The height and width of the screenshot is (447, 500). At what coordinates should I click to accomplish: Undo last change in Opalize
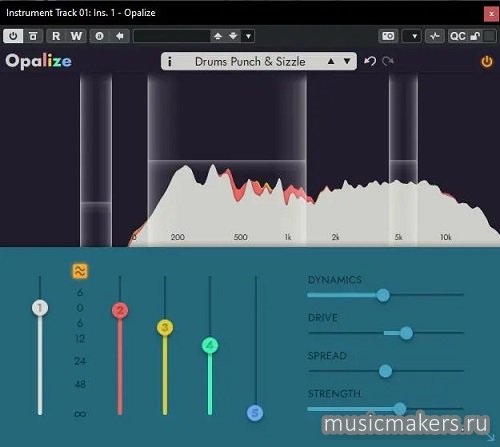(370, 61)
